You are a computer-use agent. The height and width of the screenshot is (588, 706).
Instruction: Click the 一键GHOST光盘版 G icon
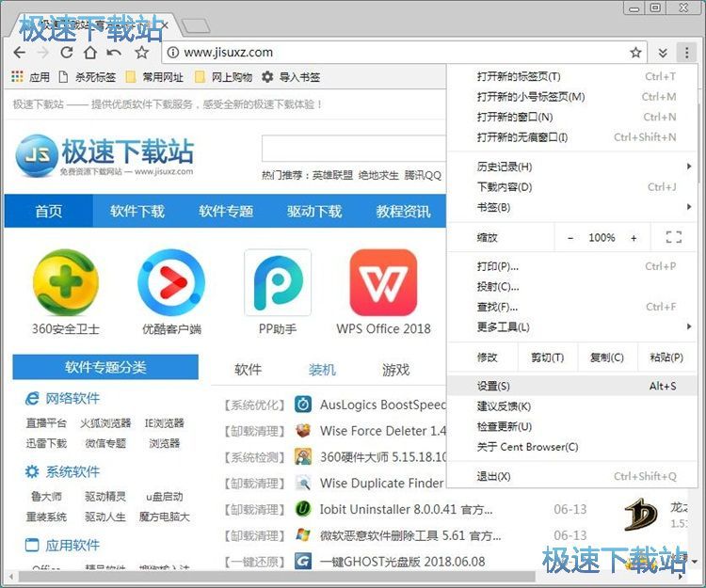(303, 562)
